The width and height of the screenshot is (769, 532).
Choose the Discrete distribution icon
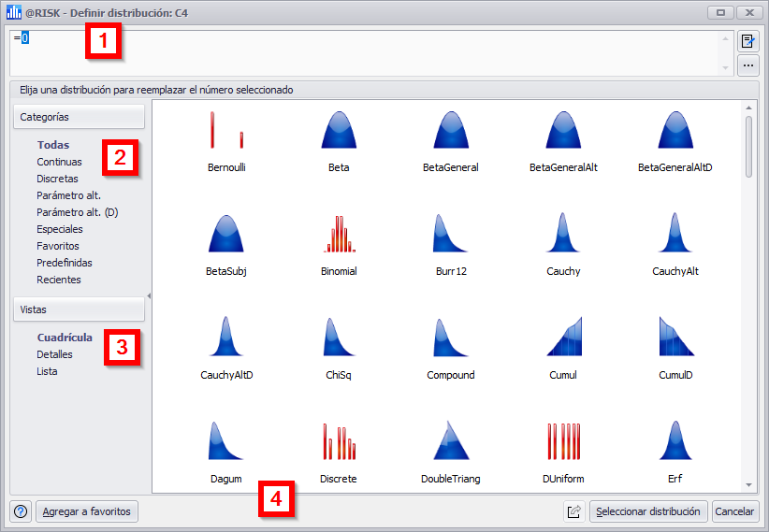point(339,440)
